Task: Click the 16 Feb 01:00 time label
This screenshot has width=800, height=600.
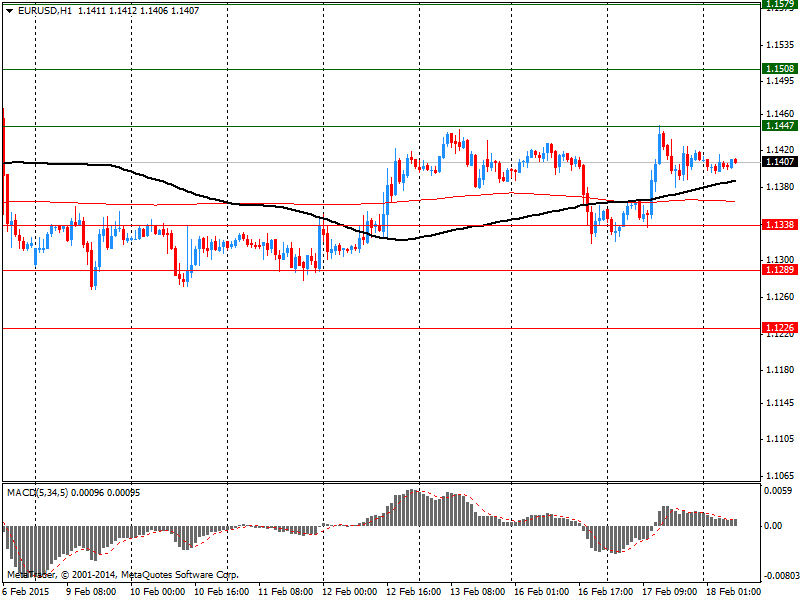Action: point(541,591)
